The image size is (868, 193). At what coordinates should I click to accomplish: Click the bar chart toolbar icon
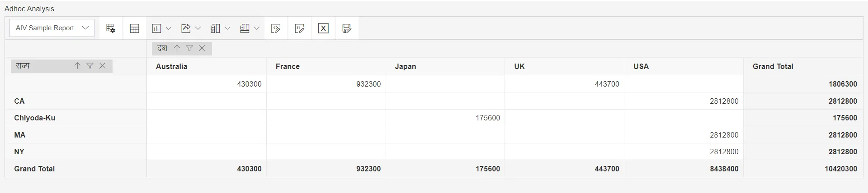pyautogui.click(x=156, y=28)
